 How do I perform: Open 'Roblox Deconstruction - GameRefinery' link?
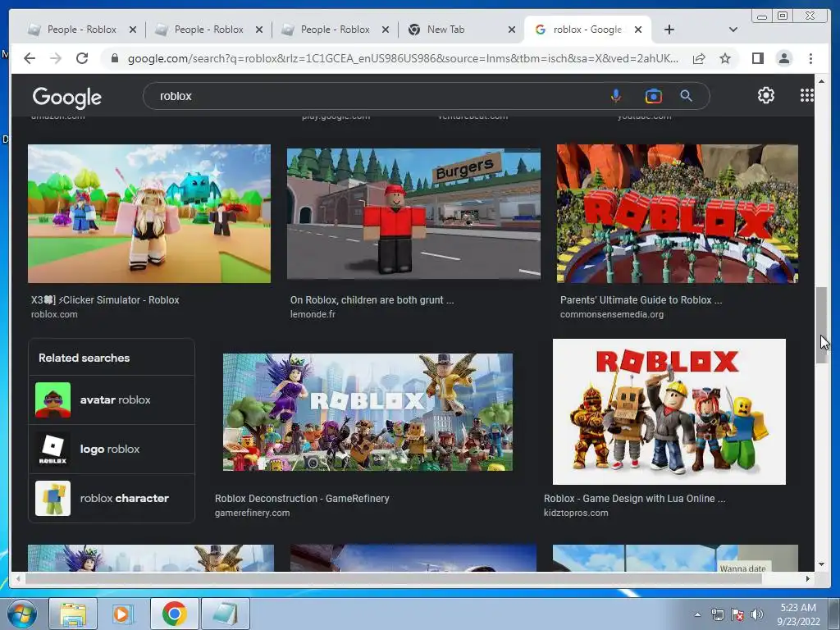click(302, 498)
